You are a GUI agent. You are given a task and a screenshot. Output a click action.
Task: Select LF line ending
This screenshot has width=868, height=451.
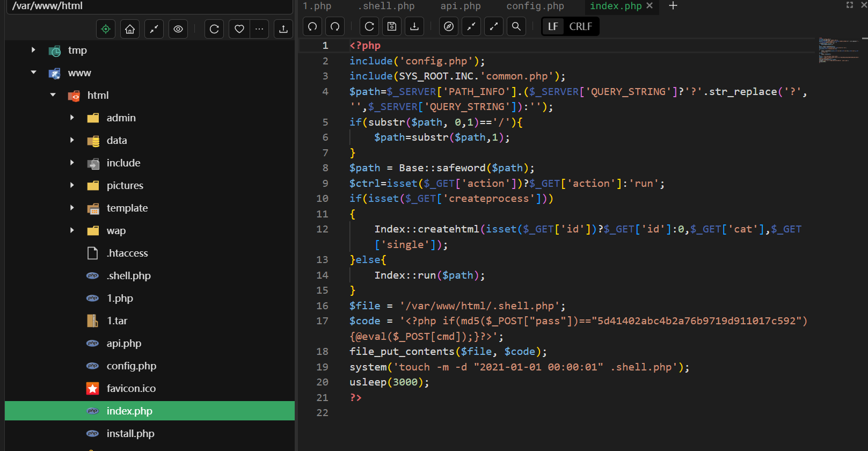click(x=553, y=26)
